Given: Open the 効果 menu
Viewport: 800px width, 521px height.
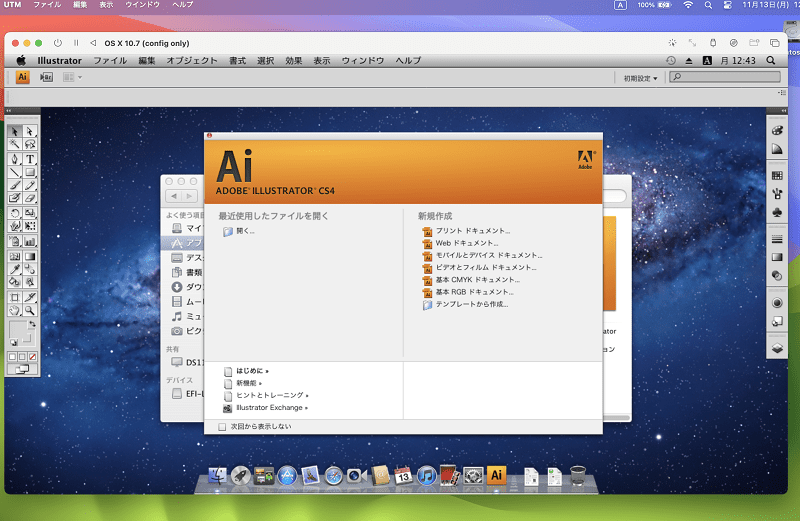Looking at the screenshot, I should (x=293, y=61).
